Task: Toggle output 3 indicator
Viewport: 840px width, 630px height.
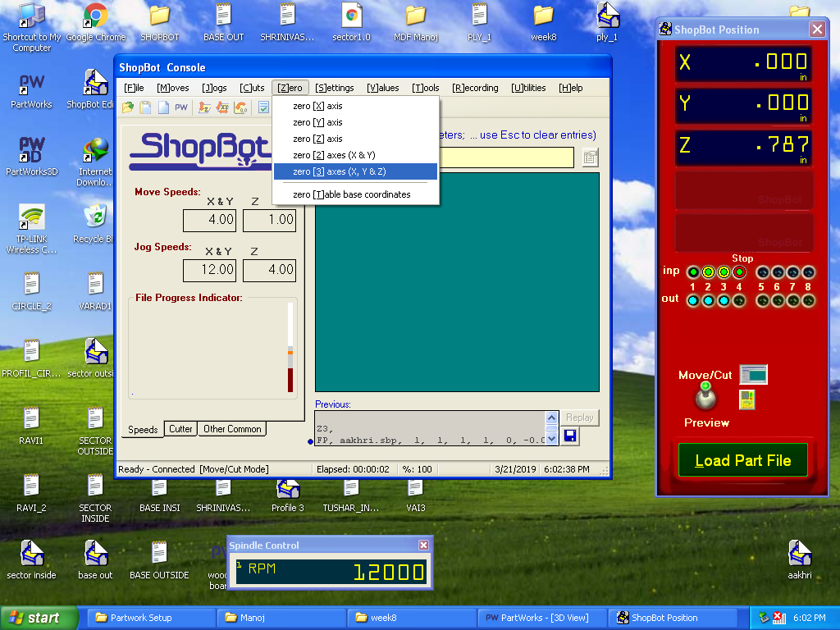Action: point(724,300)
